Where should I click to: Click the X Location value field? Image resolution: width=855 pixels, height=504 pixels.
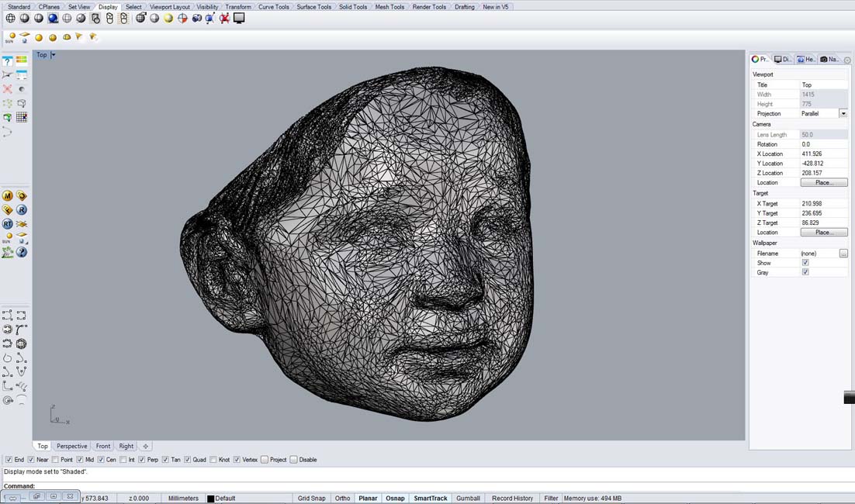click(x=822, y=154)
